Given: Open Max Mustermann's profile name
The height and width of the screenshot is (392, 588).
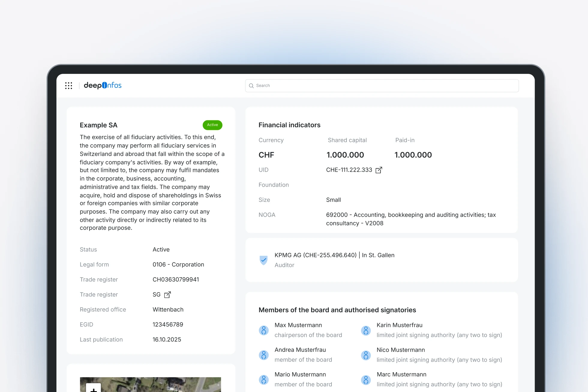Looking at the screenshot, I should pyautogui.click(x=298, y=325).
